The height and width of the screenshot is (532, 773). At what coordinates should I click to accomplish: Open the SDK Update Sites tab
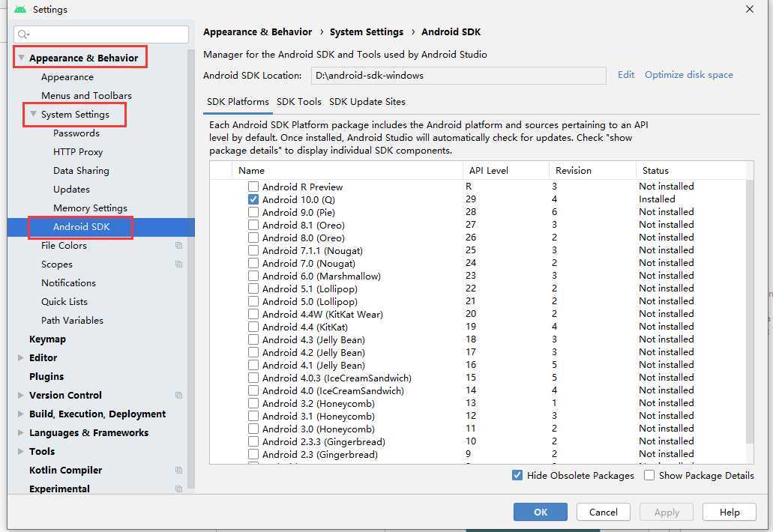(x=367, y=101)
